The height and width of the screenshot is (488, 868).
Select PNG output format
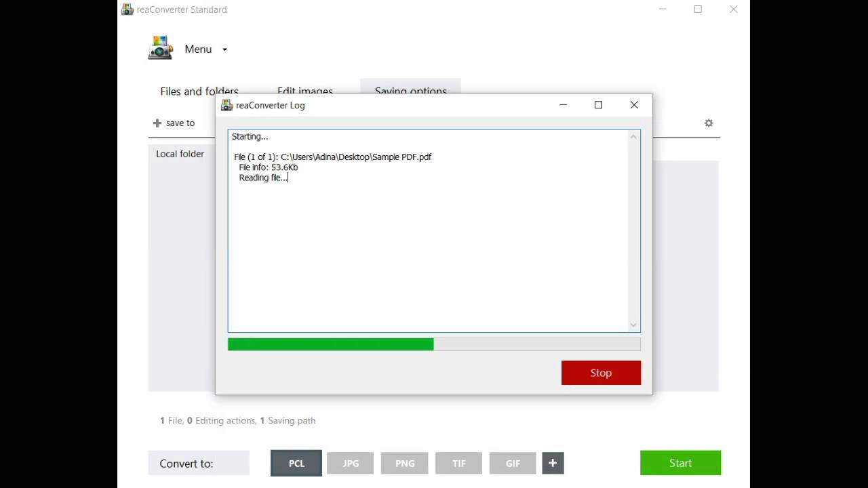tap(405, 464)
